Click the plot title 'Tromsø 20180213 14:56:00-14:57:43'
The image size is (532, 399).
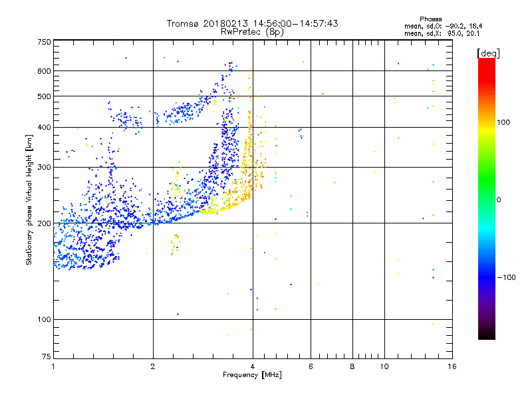pyautogui.click(x=252, y=23)
